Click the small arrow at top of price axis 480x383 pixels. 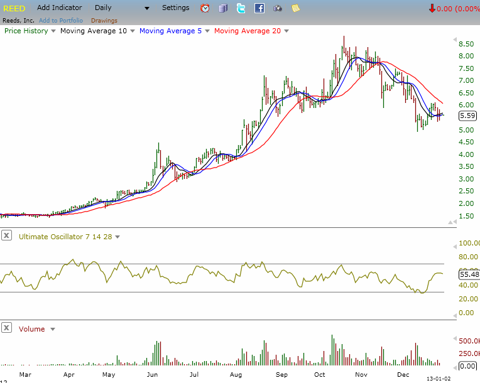click(455, 40)
